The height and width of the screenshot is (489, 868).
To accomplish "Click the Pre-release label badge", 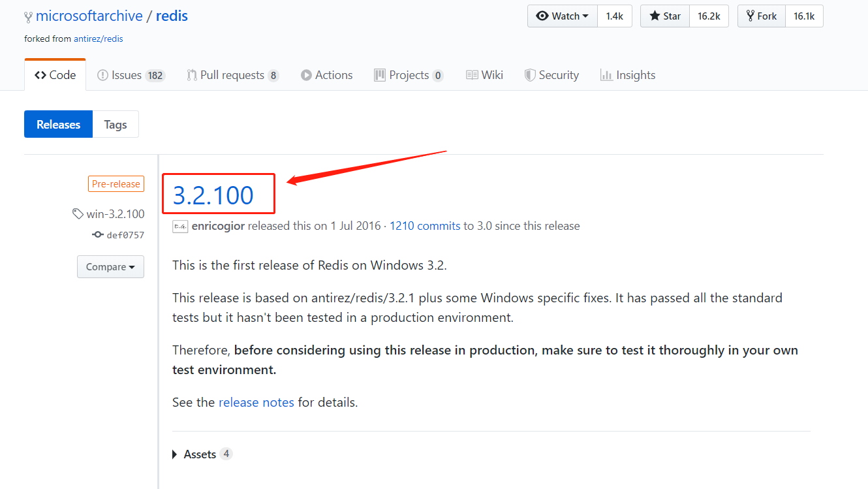I will 116,184.
